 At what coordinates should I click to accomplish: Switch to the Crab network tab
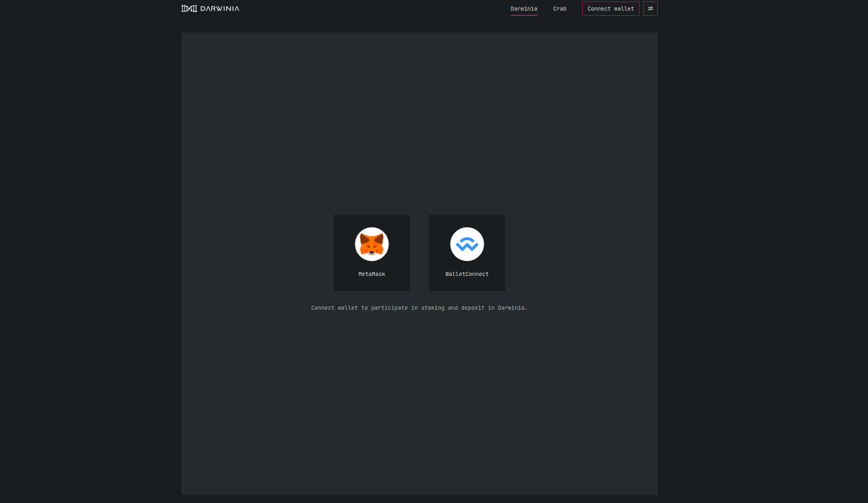pos(560,9)
